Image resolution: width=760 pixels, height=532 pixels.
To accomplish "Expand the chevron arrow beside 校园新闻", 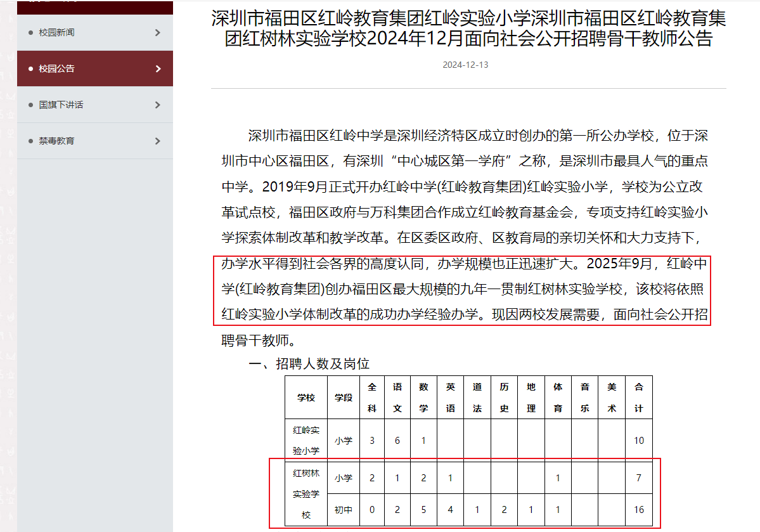I will pyautogui.click(x=158, y=32).
